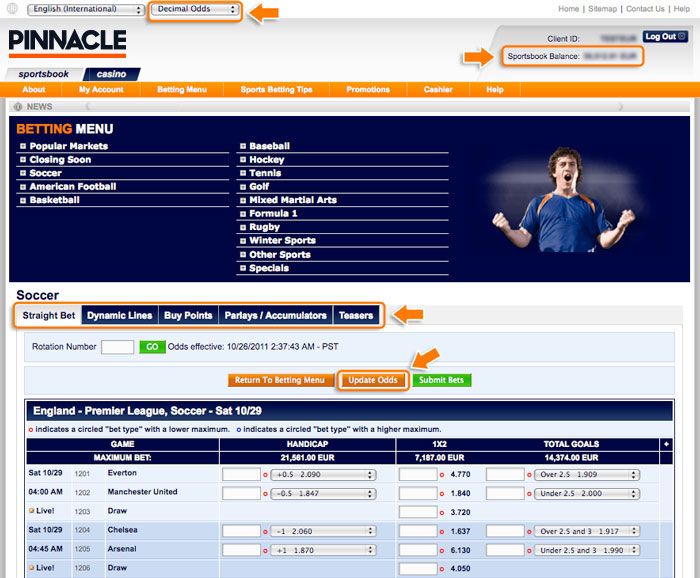700x578 pixels.
Task: Open Sports Betting Tips
Action: pos(276,89)
